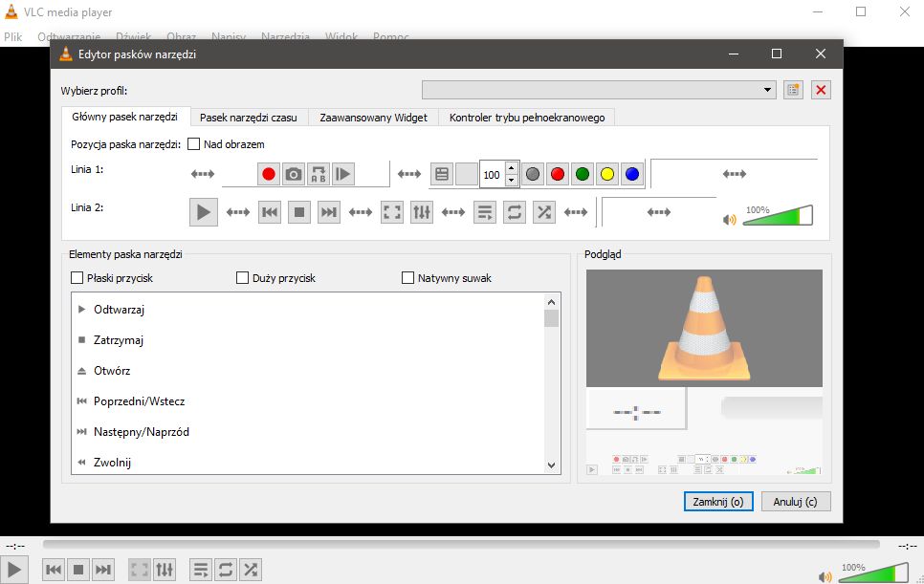924x584 pixels.
Task: Click next track in VLC main window
Action: point(103,570)
